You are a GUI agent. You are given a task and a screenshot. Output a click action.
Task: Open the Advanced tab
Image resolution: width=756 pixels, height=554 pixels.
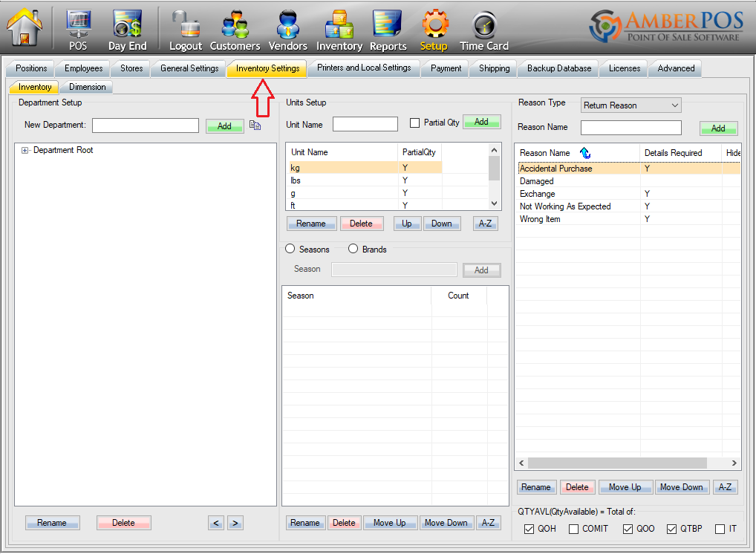coord(676,68)
